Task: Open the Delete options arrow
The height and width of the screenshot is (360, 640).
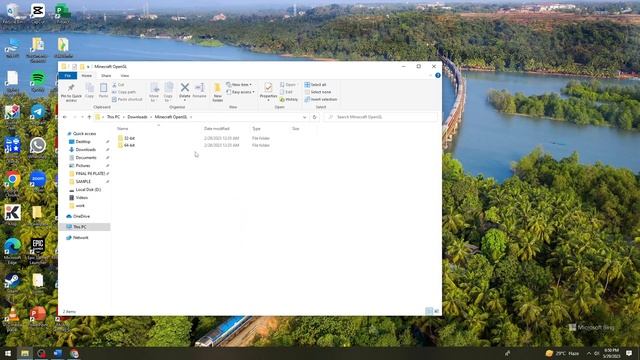Action: [x=184, y=100]
